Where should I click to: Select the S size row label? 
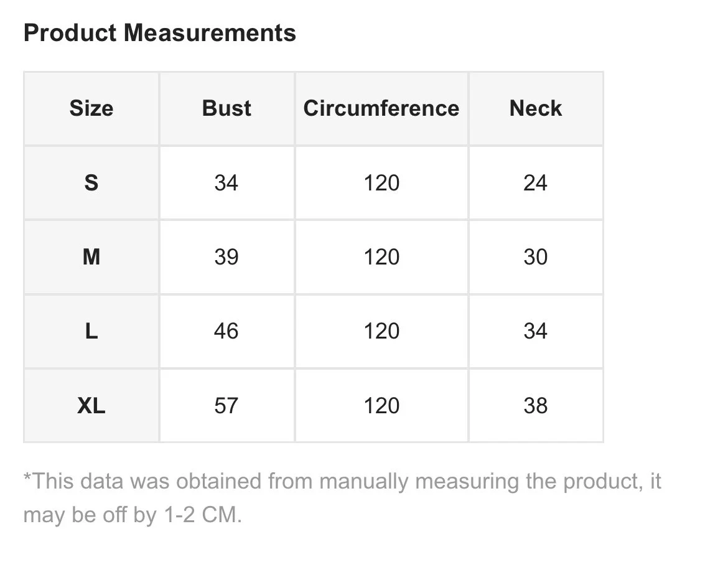click(x=91, y=183)
